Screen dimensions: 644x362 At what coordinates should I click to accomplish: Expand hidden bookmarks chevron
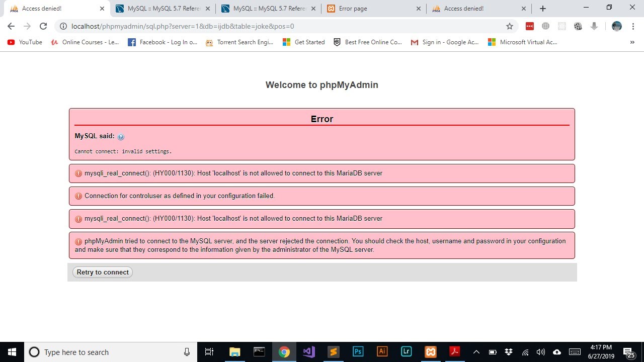632,42
